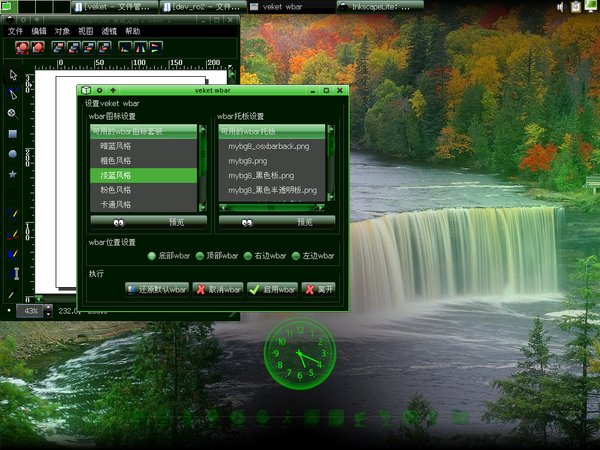Select the star shape tool
The height and width of the screenshot is (450, 600).
click(13, 173)
